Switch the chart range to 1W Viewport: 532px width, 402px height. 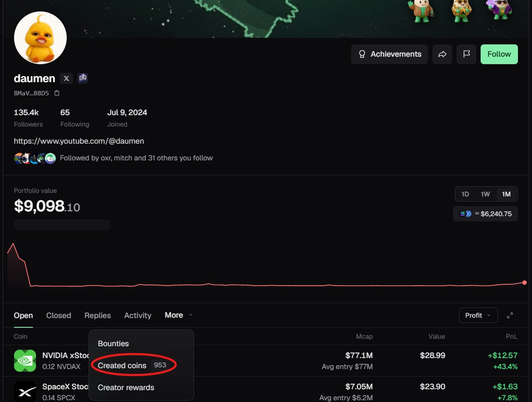point(485,194)
